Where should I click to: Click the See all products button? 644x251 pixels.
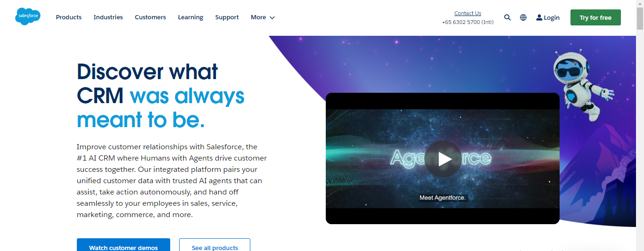pyautogui.click(x=215, y=245)
